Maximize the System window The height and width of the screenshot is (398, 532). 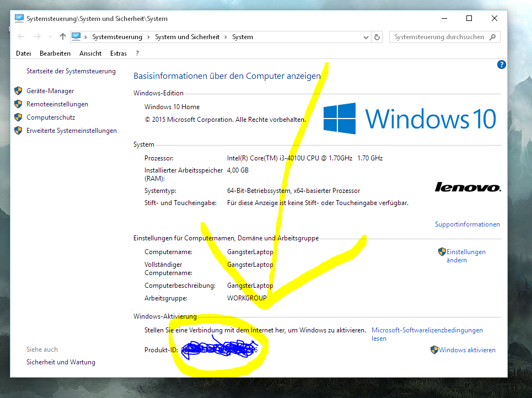point(469,18)
